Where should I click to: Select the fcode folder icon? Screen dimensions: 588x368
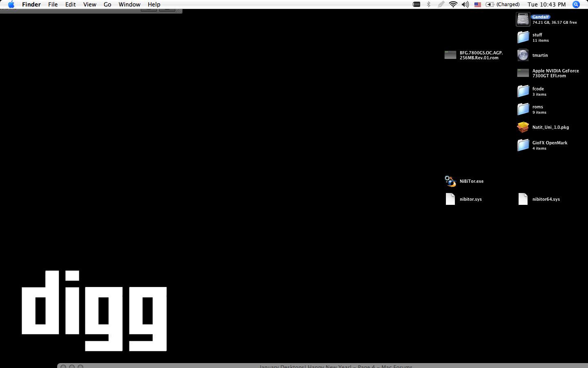523,91
